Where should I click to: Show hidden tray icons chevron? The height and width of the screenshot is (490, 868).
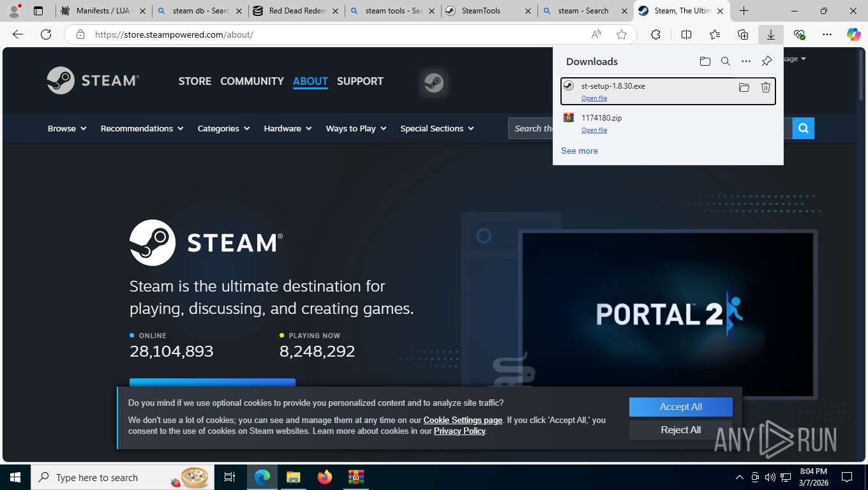tap(739, 477)
